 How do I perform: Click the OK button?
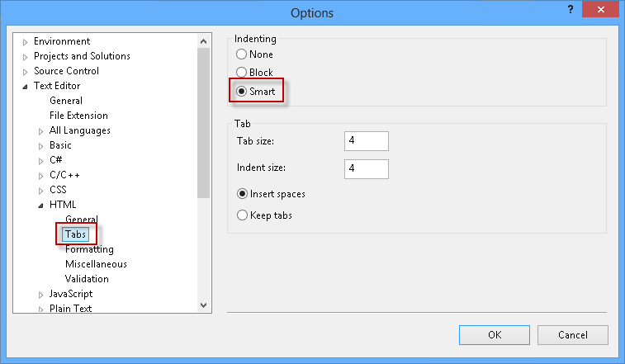[x=495, y=335]
